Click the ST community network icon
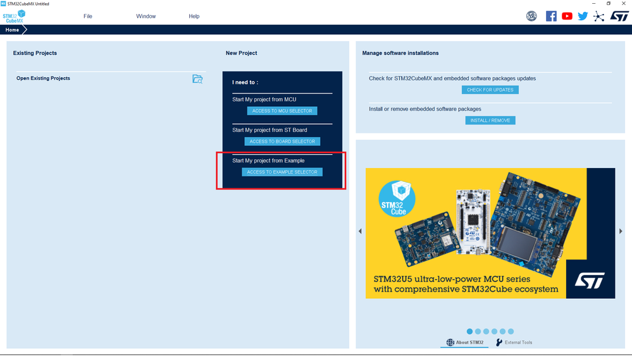Image resolution: width=632 pixels, height=364 pixels. click(598, 16)
